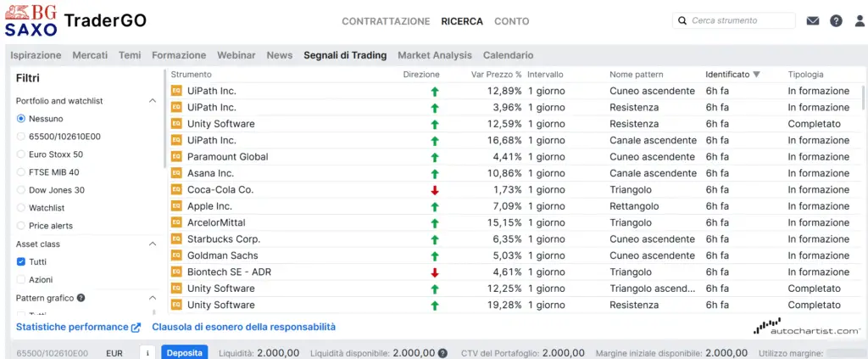
Task: Switch to the Calendario tab
Action: 509,55
